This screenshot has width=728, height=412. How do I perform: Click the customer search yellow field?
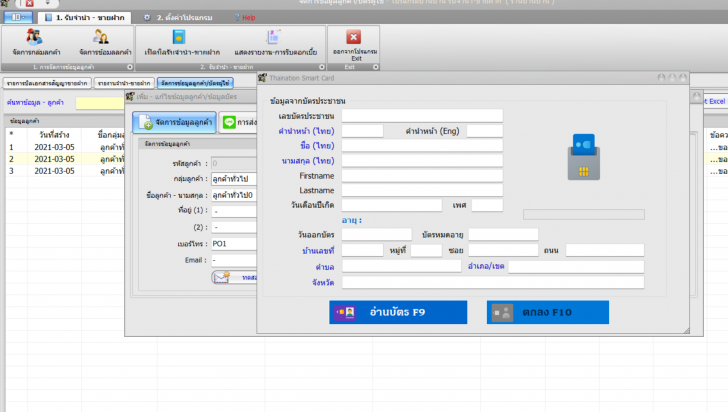[100, 103]
